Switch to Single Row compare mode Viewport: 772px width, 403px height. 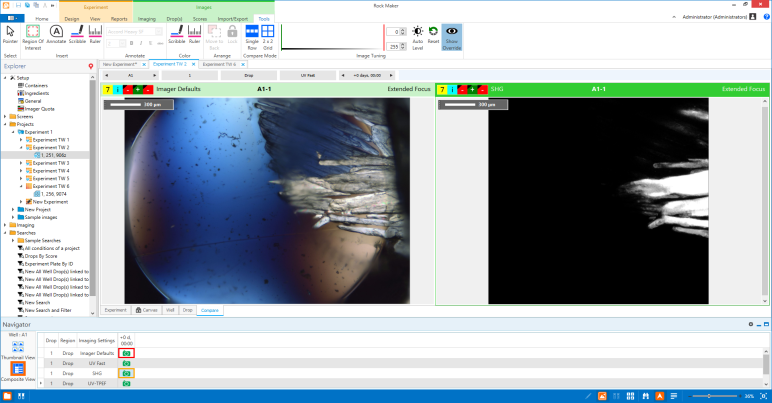[252, 34]
